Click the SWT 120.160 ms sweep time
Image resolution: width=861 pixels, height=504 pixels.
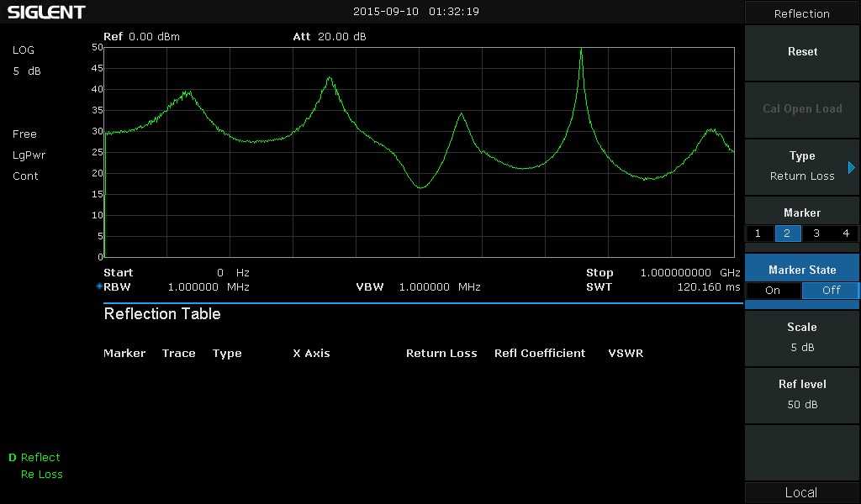(708, 287)
